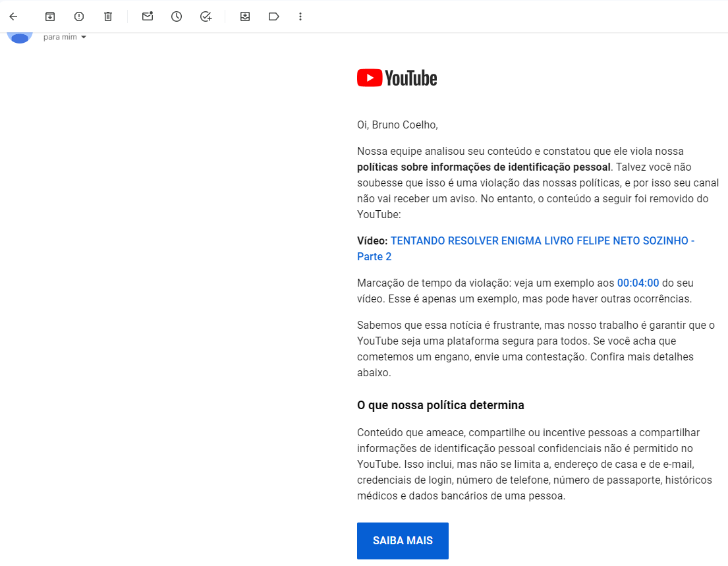The width and height of the screenshot is (728, 566).
Task: Open the Labels tag icon
Action: (x=274, y=16)
